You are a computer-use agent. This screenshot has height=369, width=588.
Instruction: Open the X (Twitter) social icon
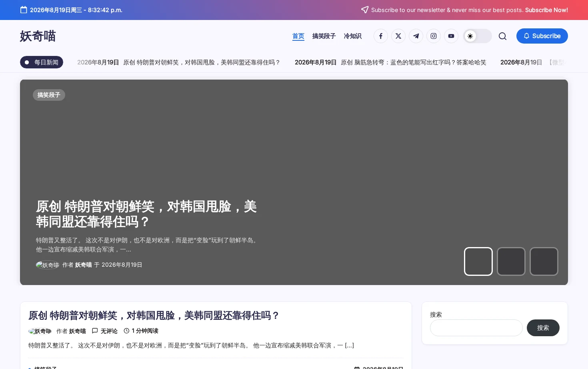398,36
